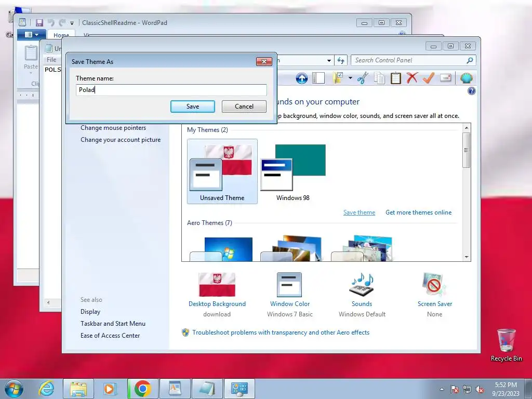Switch to WordPad taskbar button
This screenshot has height=399, width=532.
(175, 389)
